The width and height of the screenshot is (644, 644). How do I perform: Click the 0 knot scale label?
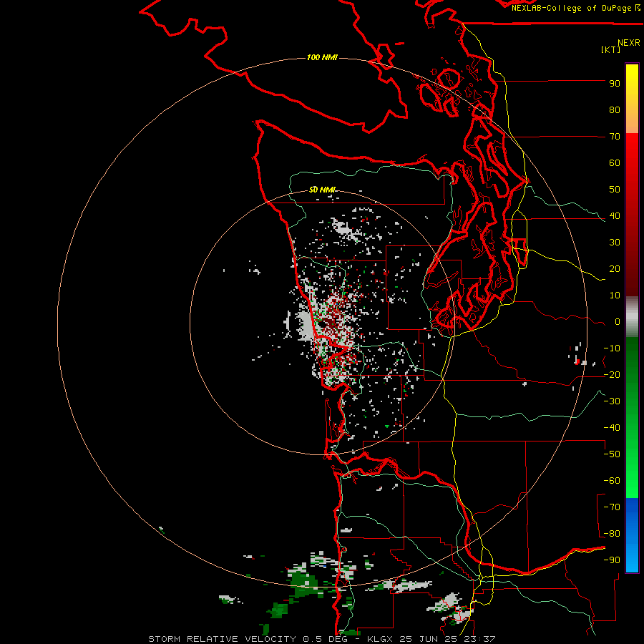click(x=618, y=322)
